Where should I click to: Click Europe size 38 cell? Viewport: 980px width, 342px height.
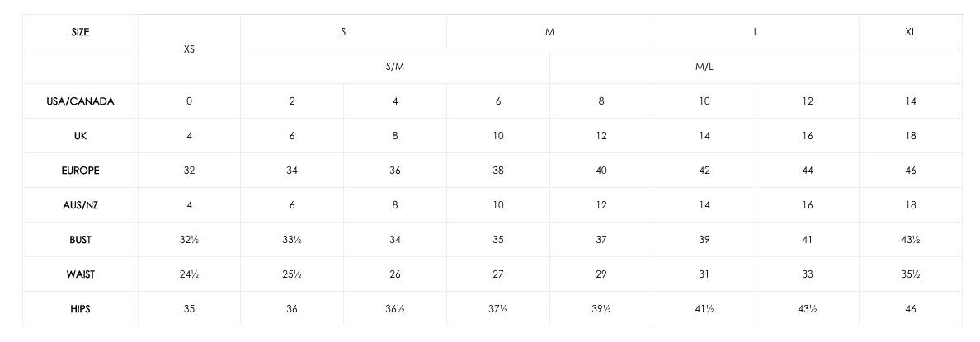[498, 171]
